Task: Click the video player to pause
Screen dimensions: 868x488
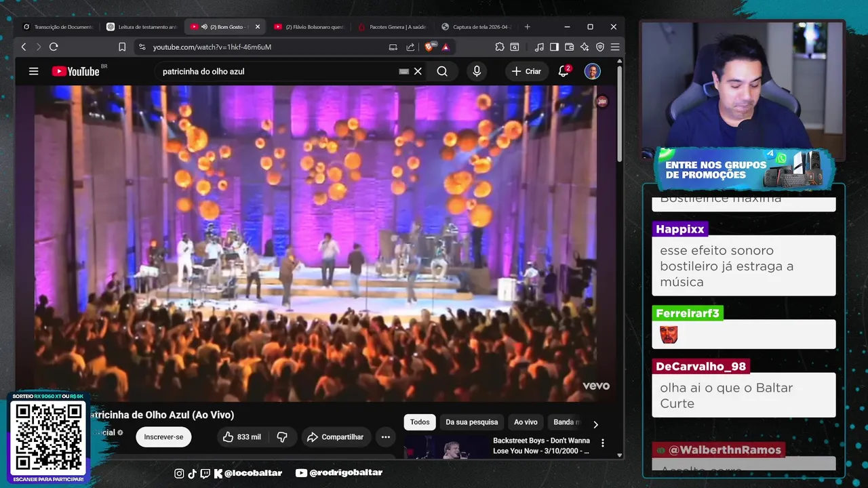Action: tap(316, 243)
